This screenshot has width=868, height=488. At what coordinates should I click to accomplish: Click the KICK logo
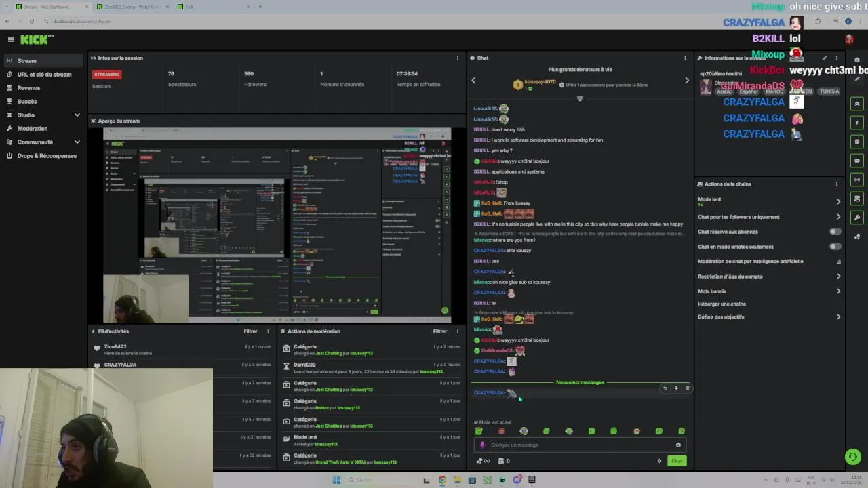tap(37, 40)
